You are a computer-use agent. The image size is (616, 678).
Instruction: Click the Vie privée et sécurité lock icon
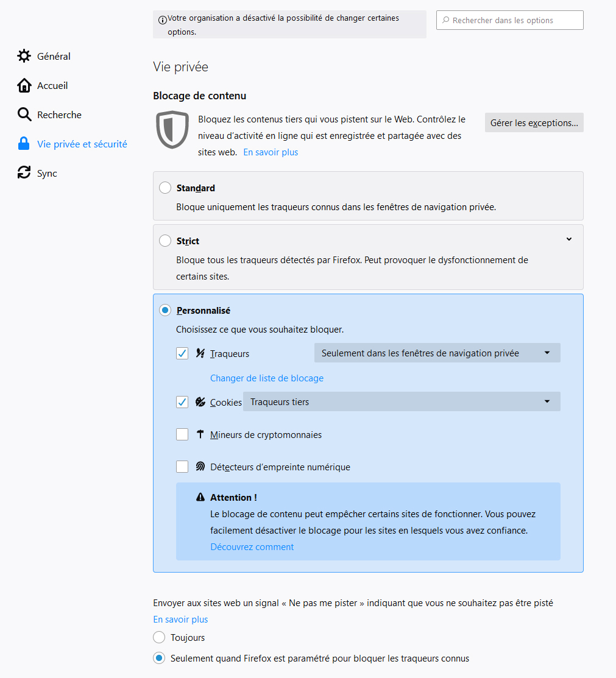(24, 144)
